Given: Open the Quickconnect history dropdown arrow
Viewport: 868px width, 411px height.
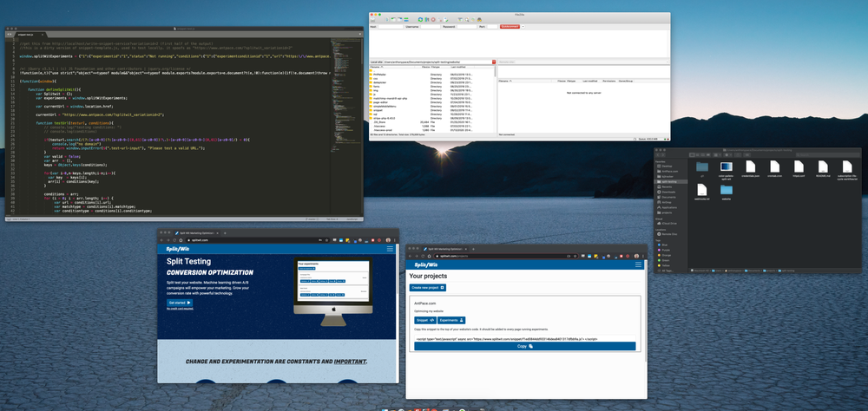Looking at the screenshot, I should [523, 27].
